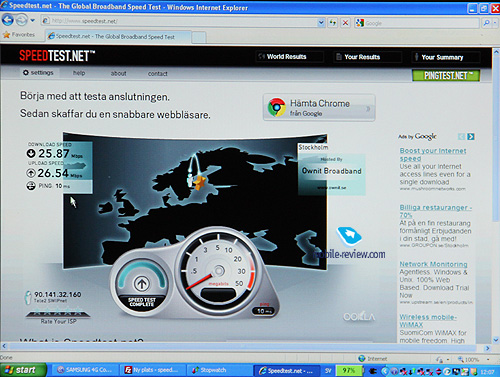Click the vertical scrollbar up arrow
Screen dimensions: 500x377
pyautogui.click(x=496, y=52)
